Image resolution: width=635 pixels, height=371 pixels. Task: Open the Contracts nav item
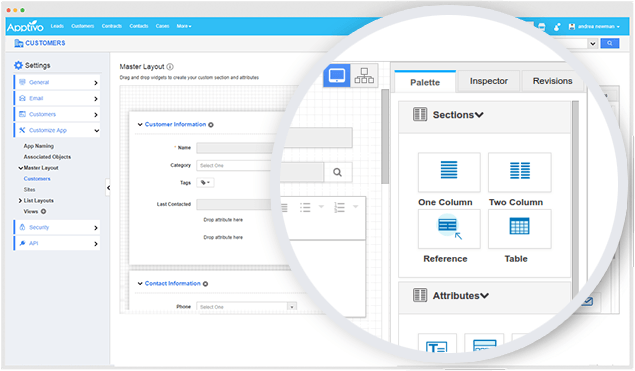click(112, 26)
